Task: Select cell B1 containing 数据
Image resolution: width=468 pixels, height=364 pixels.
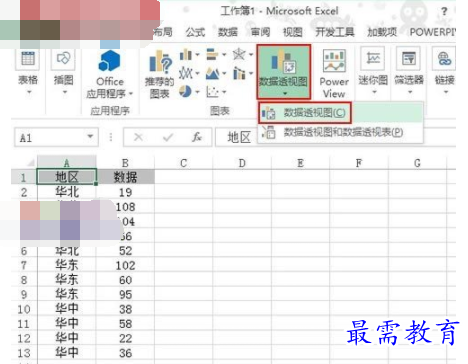Action: tap(125, 177)
